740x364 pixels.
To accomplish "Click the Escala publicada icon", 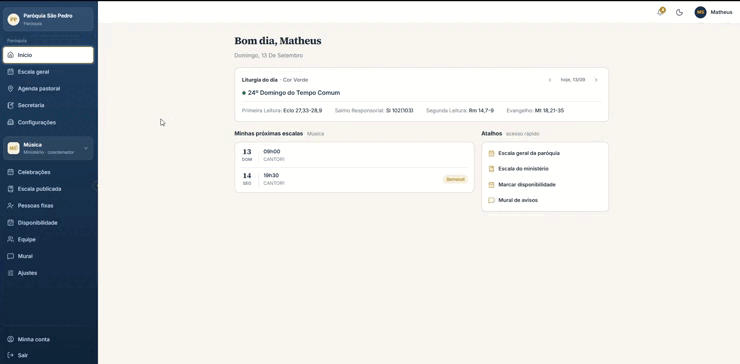I will 10,189.
